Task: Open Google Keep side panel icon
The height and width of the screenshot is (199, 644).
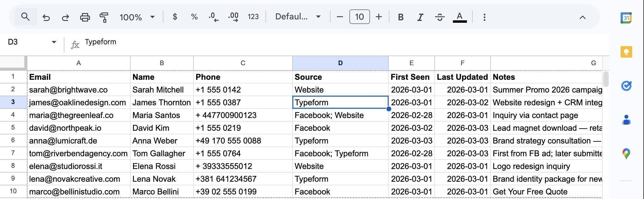Action: click(626, 52)
